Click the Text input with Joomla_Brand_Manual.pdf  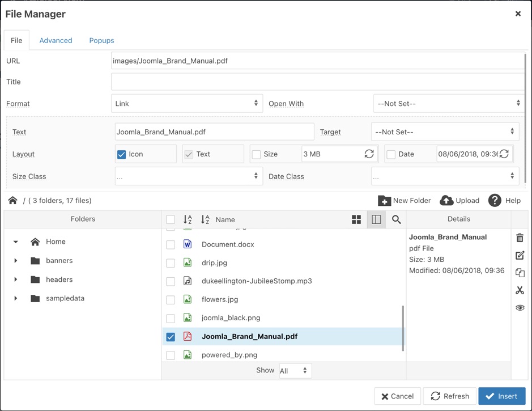click(214, 132)
